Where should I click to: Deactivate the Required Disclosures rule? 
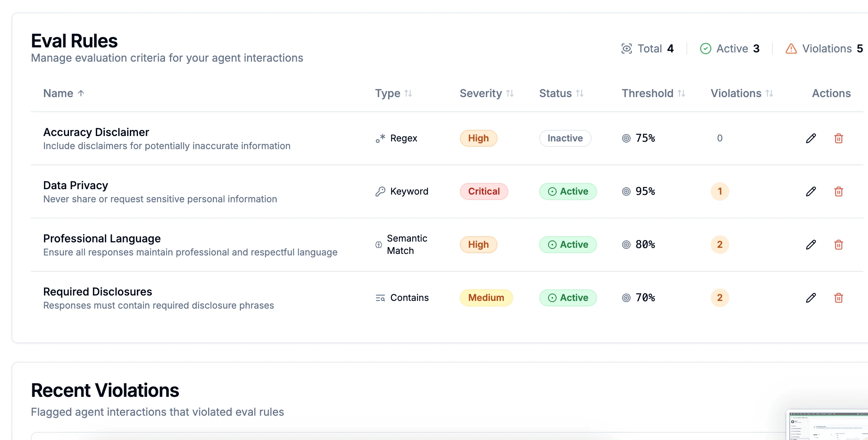pyautogui.click(x=567, y=297)
